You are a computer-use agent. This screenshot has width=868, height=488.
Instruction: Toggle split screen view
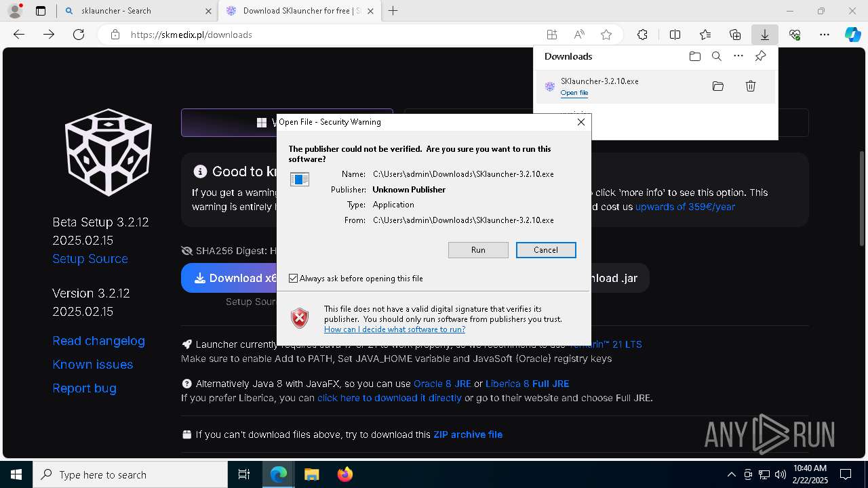click(675, 35)
